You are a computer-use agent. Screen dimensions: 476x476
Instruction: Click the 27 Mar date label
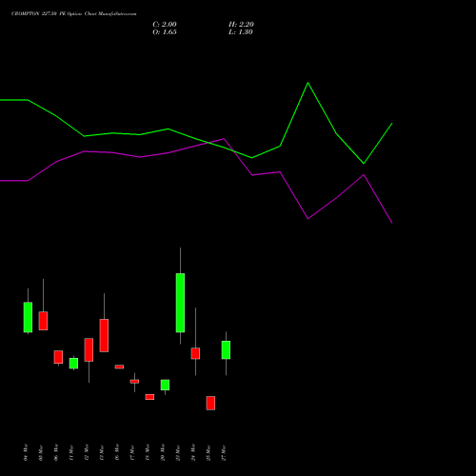tap(224, 452)
